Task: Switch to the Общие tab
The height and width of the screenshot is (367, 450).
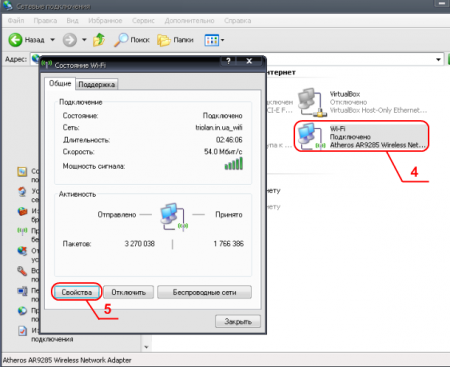Action: (60, 83)
